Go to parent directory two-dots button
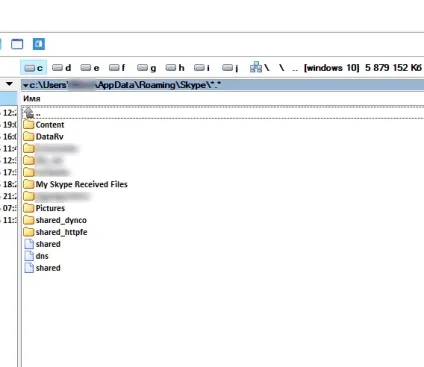Image resolution: width=424 pixels, height=367 pixels. coord(295,69)
